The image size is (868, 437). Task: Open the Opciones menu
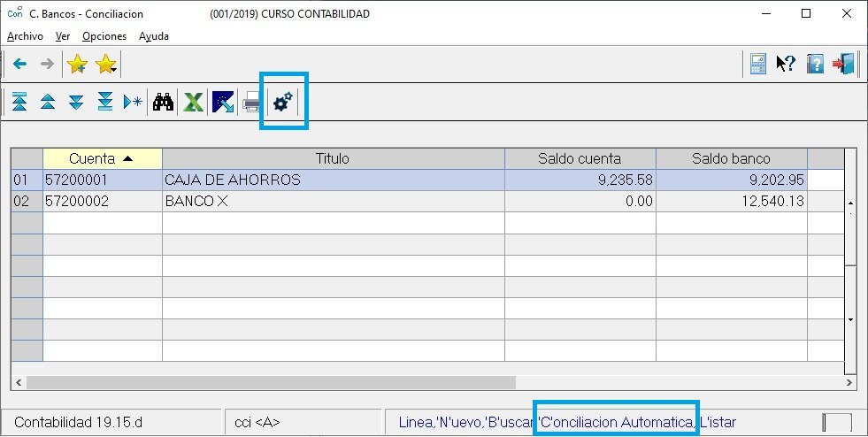(104, 36)
